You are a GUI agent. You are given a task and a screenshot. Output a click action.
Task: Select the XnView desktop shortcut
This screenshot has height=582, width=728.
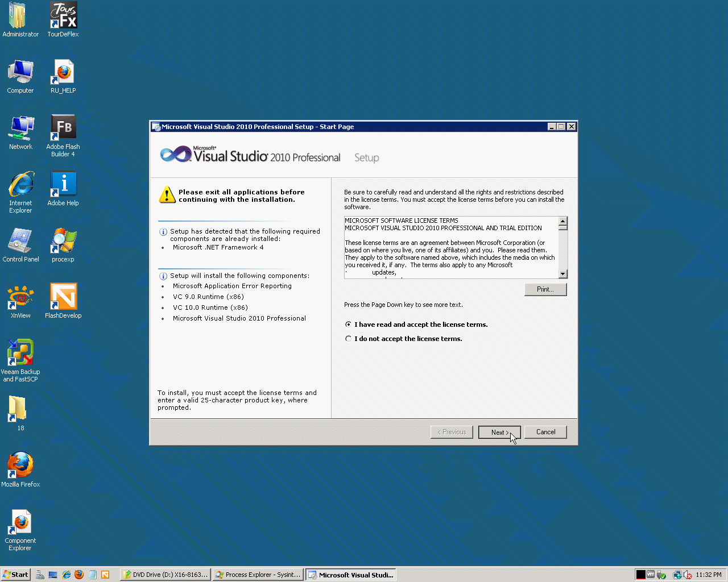click(20, 301)
